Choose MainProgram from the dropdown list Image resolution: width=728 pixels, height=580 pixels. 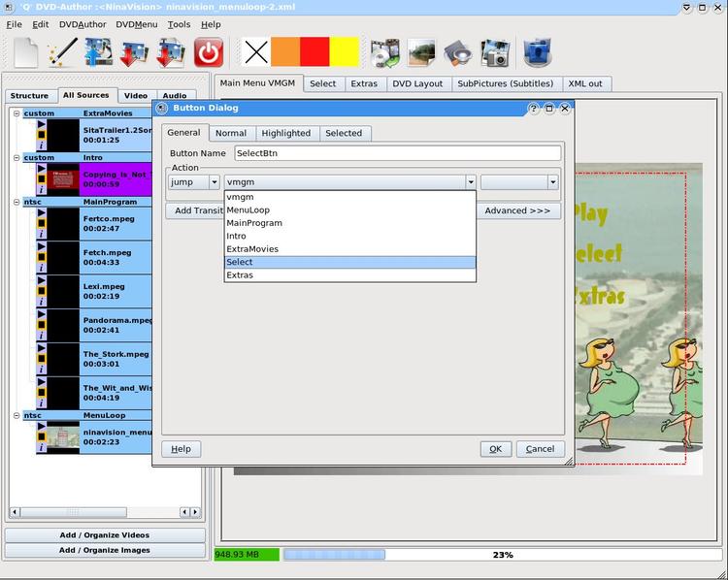coord(350,223)
